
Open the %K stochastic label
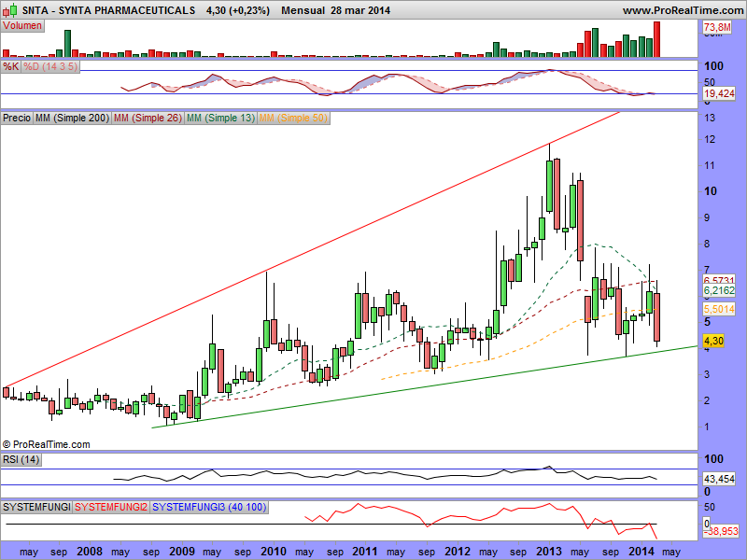10,66
